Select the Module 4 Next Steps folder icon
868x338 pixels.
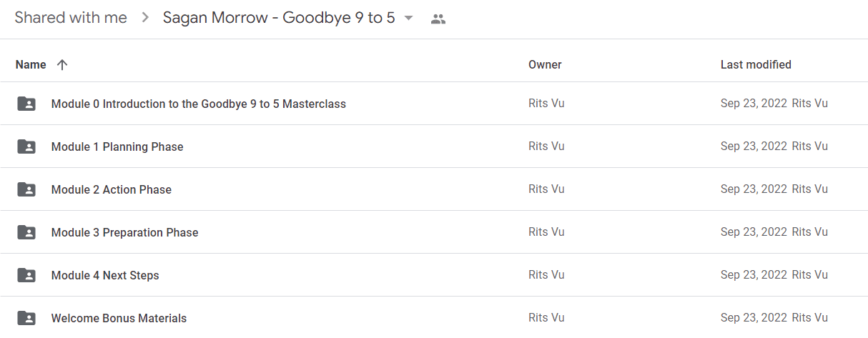tap(26, 275)
